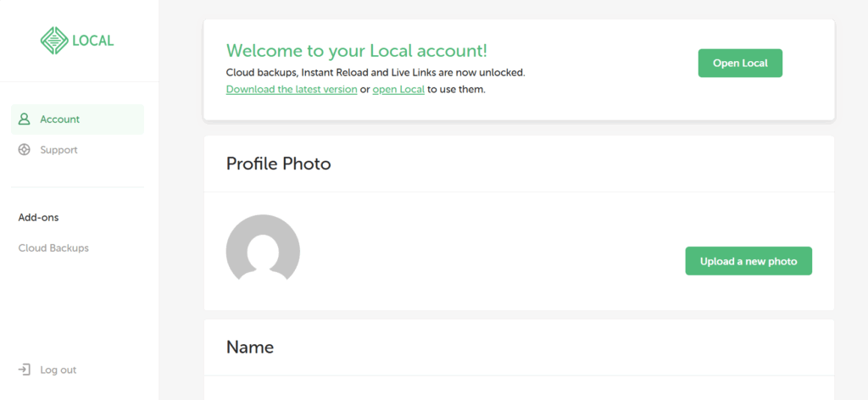Click the Name section heading

point(250,347)
